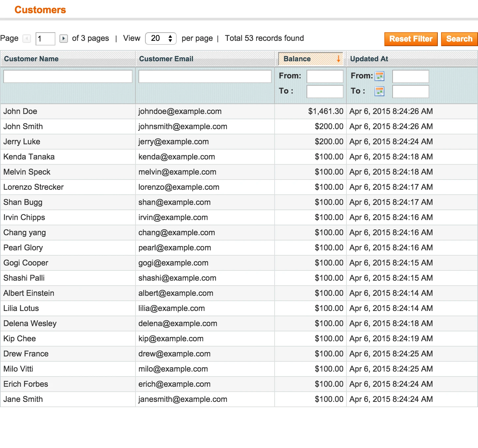This screenshot has height=448, width=478.
Task: Click the Updated At To date field
Action: pos(410,92)
